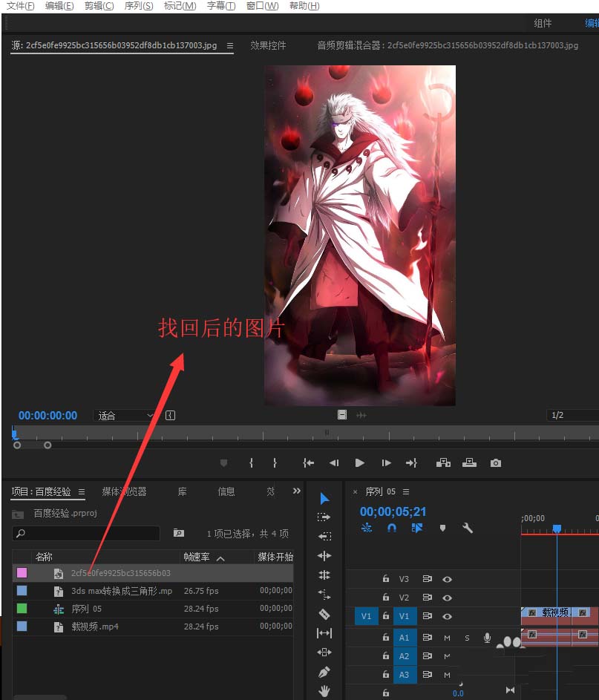This screenshot has height=700, width=599.
Task: Open 字幕(T) menu
Action: (221, 6)
